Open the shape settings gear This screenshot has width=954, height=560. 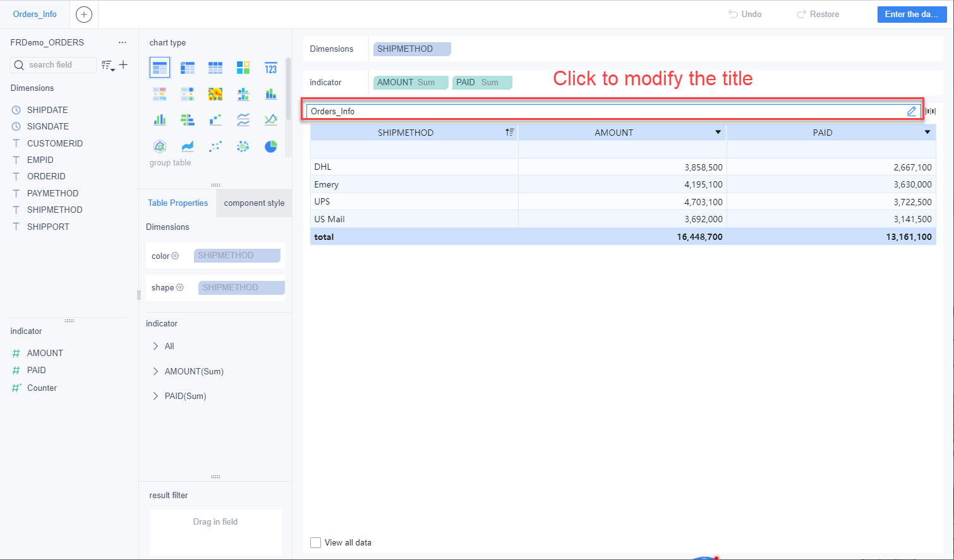[180, 287]
